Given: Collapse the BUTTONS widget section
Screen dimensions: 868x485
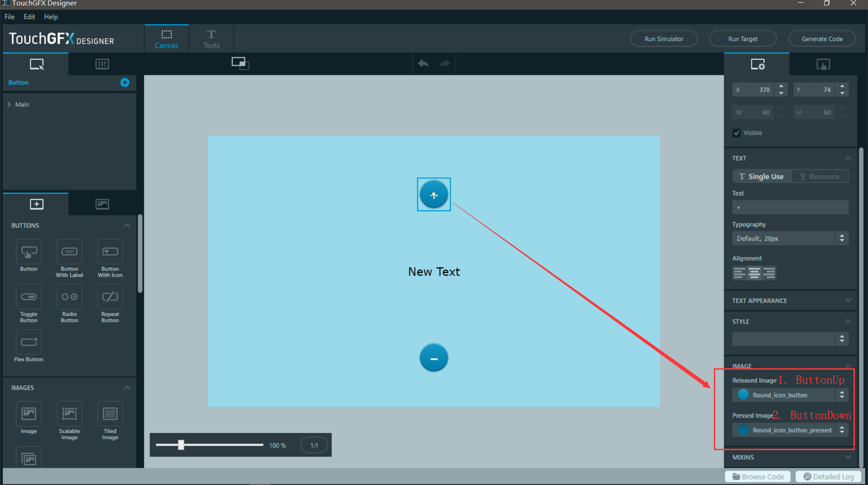Looking at the screenshot, I should coord(127,225).
